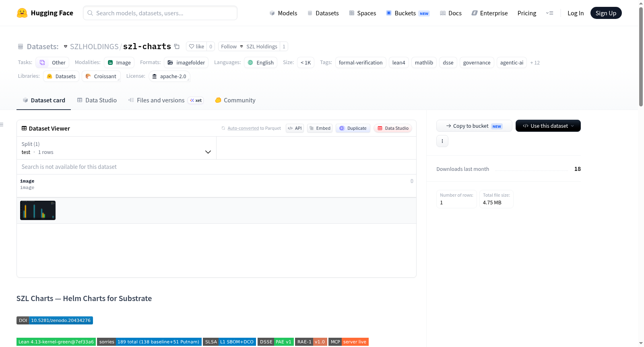This screenshot has height=347, width=644.
Task: Open the chart image thumbnail in the viewer
Action: (x=38, y=210)
